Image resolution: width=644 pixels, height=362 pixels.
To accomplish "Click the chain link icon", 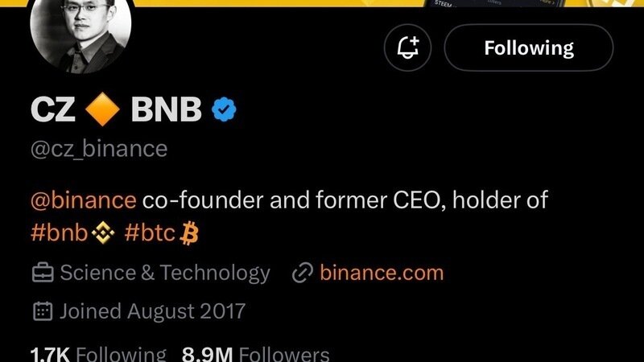I will (303, 274).
